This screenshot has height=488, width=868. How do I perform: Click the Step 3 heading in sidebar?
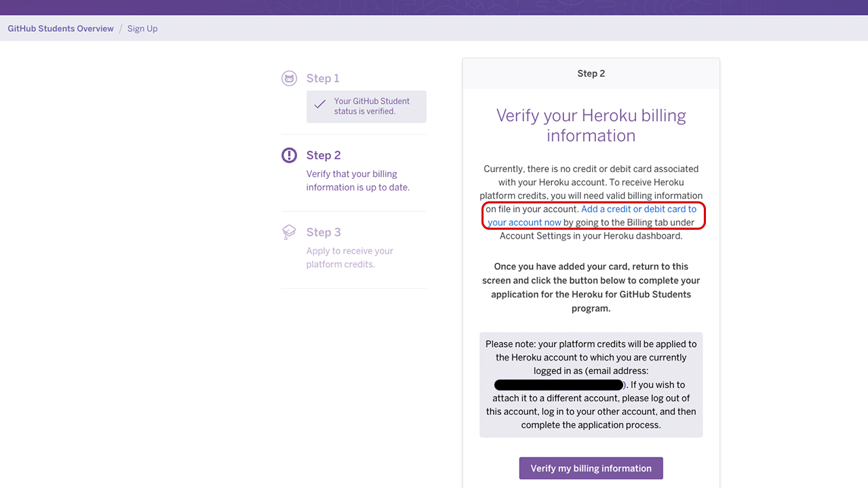pos(323,232)
